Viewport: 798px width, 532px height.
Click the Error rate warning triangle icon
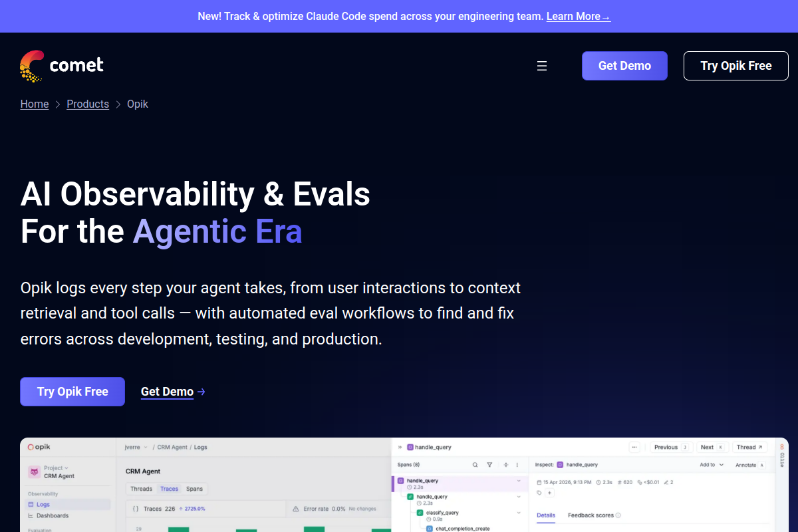click(x=296, y=509)
